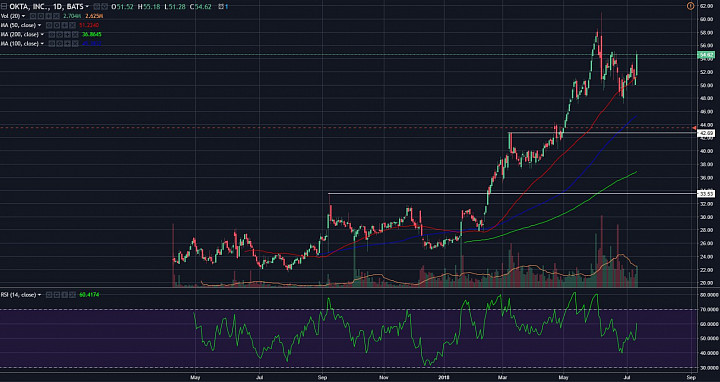Open format settings for MA (50, close)
This screenshot has height=382, width=720.
click(57, 25)
